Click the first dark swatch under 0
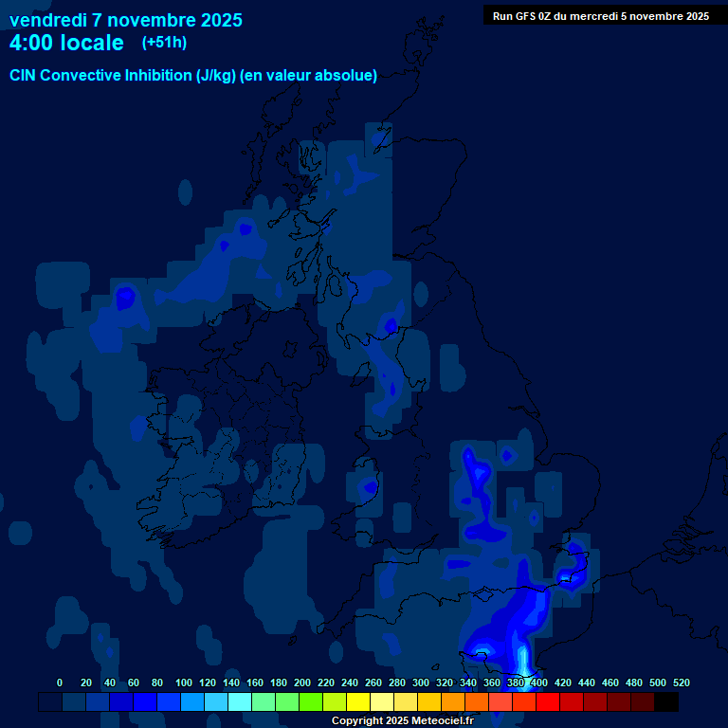 coord(50,701)
